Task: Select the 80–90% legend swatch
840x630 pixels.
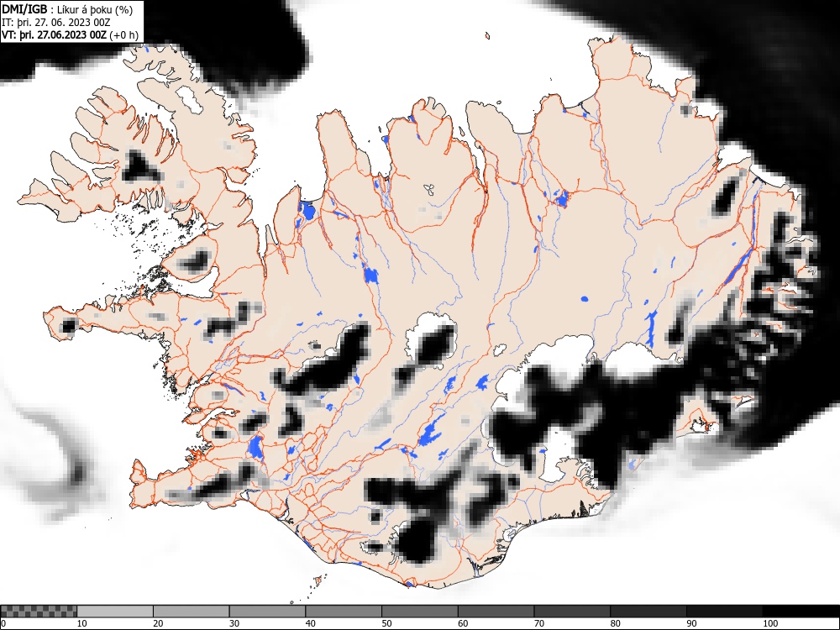Action: point(648,612)
